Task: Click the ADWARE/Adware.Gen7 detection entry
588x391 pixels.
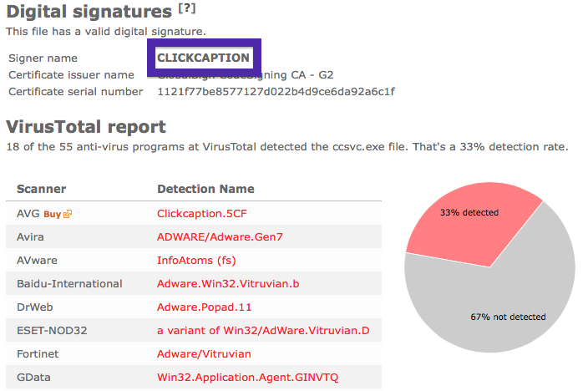Action: [220, 236]
